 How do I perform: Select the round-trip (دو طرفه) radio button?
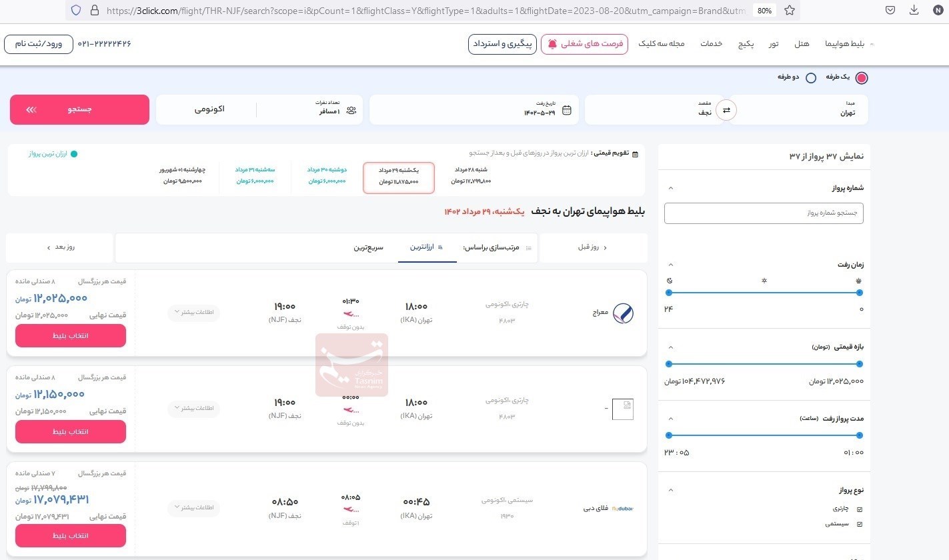click(811, 78)
